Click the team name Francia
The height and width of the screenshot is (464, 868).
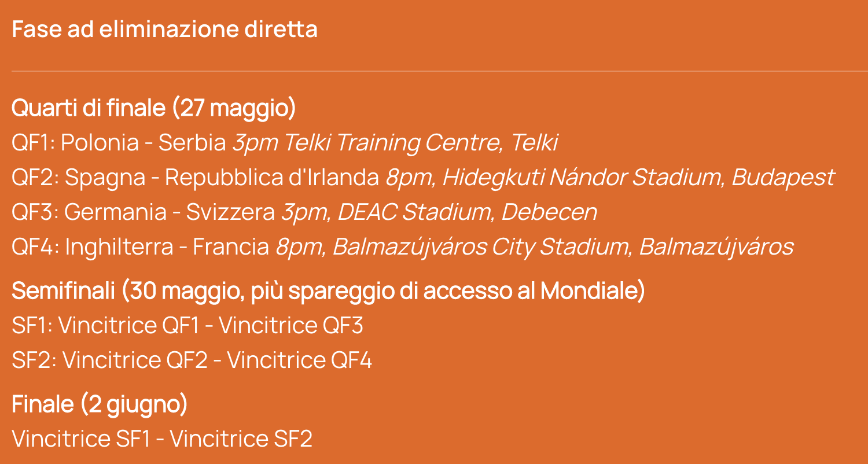click(x=231, y=247)
